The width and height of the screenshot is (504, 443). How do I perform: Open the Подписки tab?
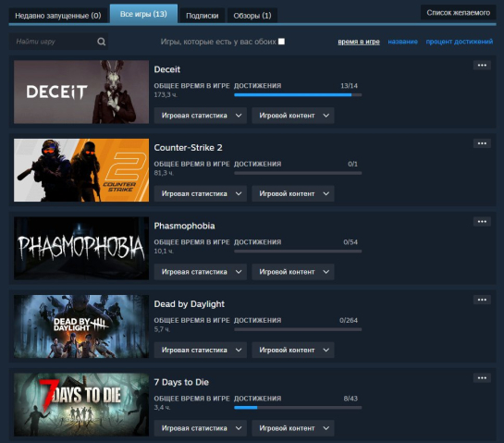pos(203,16)
